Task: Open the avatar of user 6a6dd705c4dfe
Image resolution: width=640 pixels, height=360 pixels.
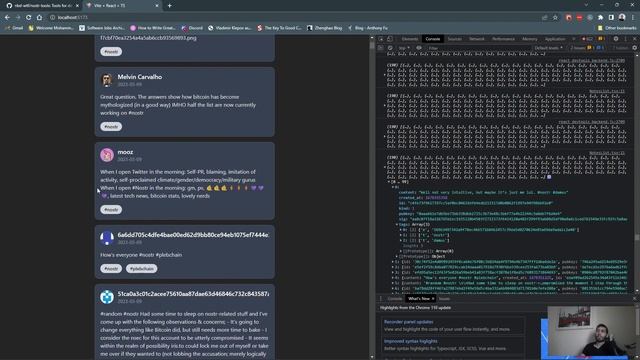Action: click(x=107, y=238)
